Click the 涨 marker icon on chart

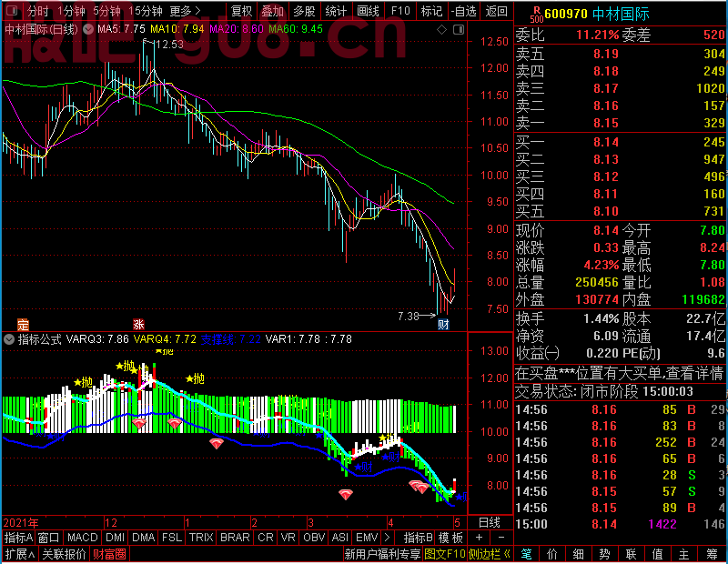138,325
